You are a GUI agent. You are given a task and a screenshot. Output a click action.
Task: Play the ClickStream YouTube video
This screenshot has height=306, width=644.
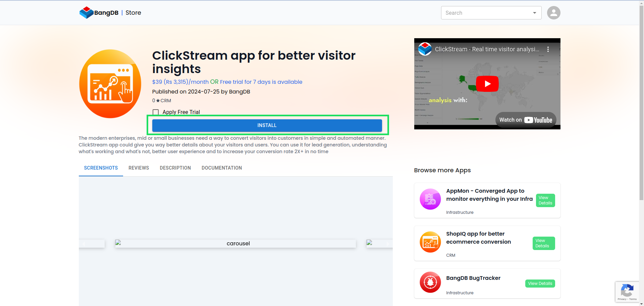click(x=487, y=84)
